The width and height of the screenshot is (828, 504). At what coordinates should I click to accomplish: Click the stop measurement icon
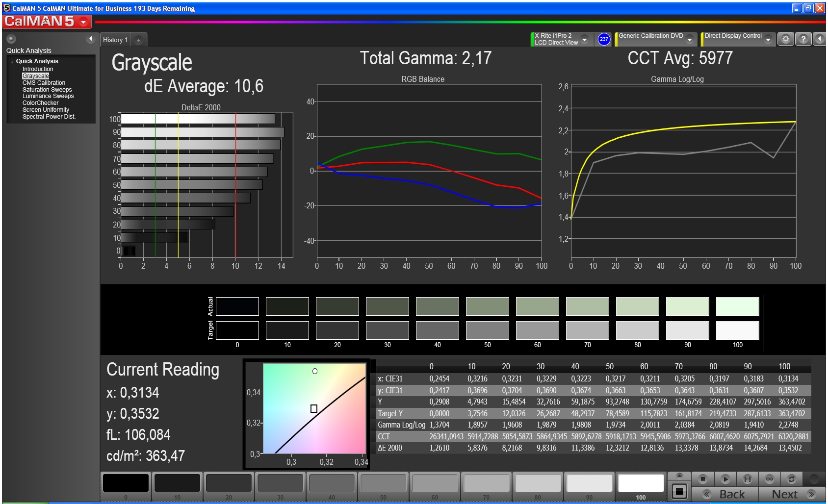click(x=702, y=479)
